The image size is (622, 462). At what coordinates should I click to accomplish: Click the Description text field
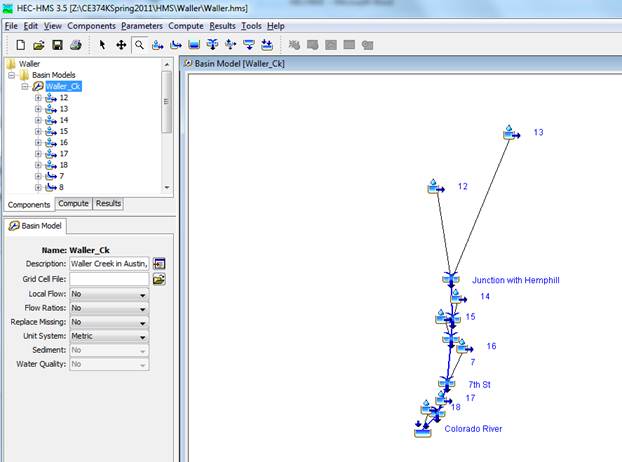(x=108, y=263)
